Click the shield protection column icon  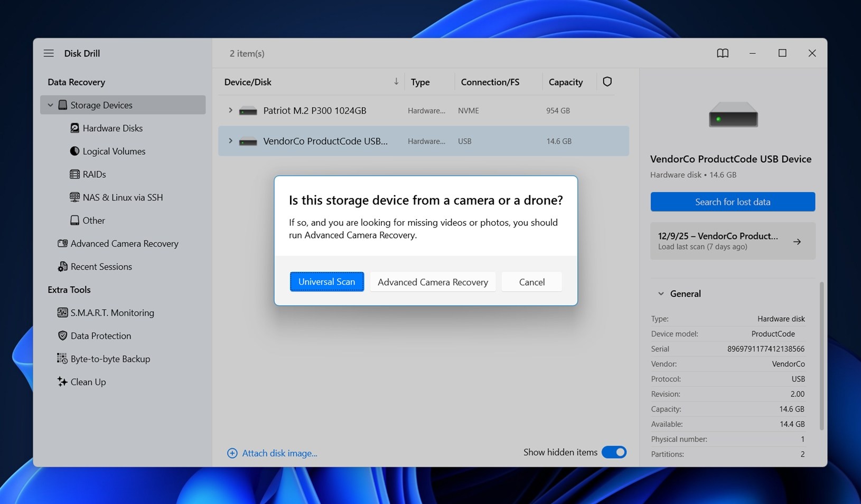pos(607,82)
